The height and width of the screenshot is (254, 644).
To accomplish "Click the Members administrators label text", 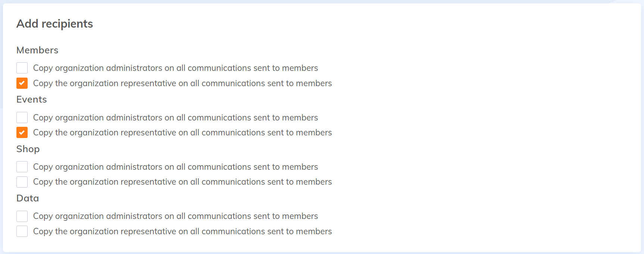I will (175, 68).
